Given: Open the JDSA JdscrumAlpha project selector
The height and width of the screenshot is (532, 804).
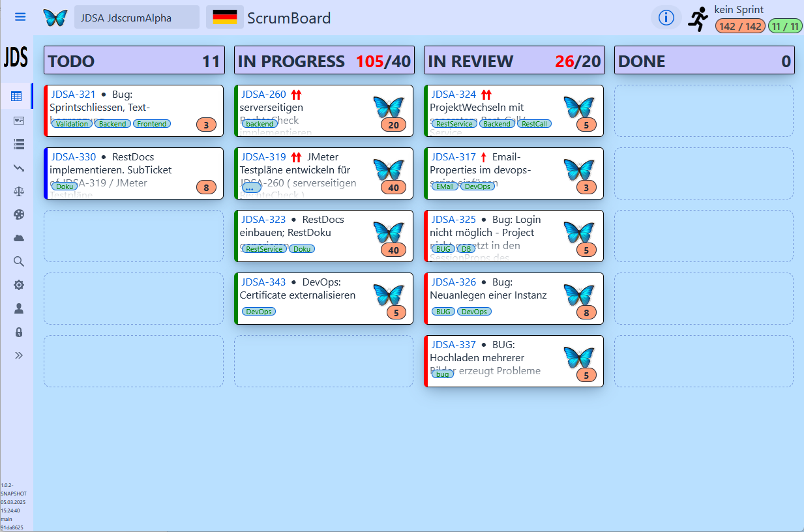Looking at the screenshot, I should [x=137, y=18].
